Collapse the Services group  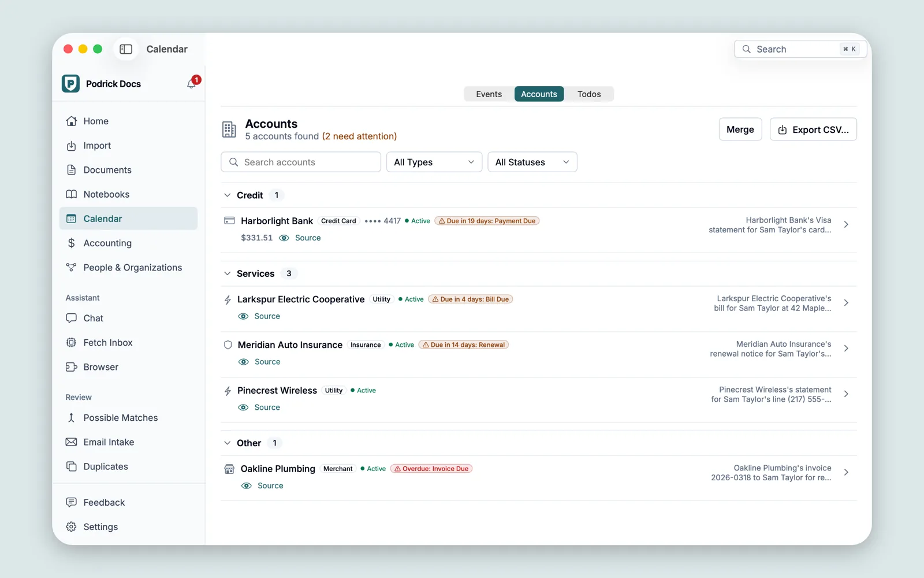click(228, 273)
